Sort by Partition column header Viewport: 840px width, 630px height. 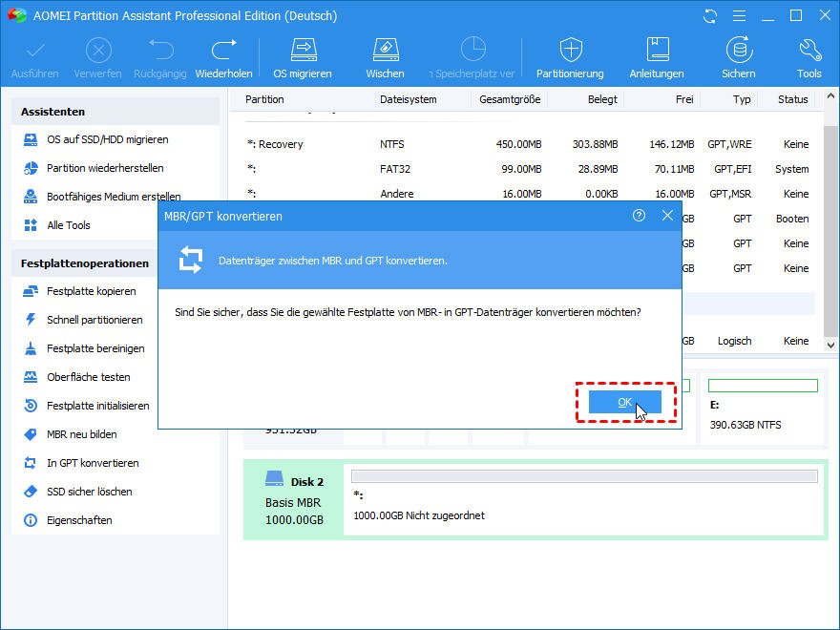coord(264,99)
